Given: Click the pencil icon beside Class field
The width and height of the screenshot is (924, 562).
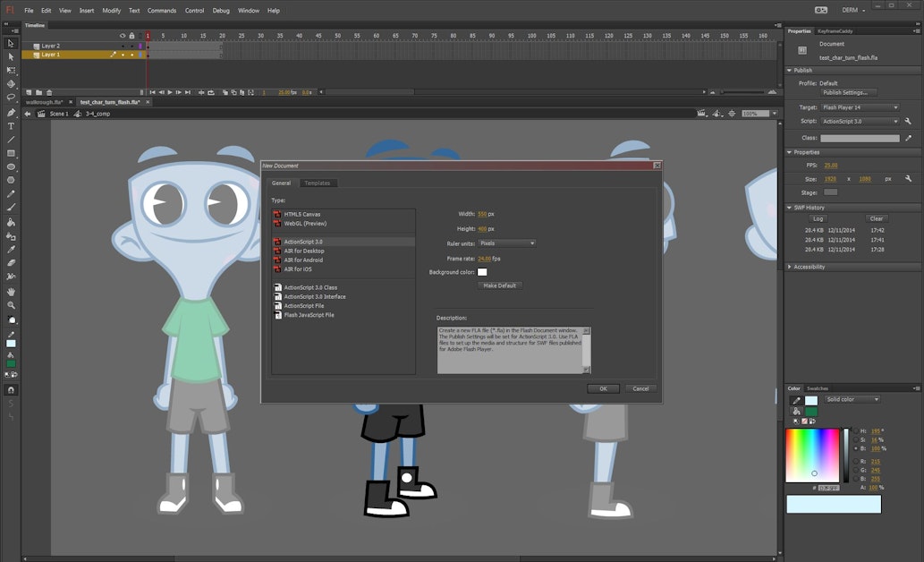Looking at the screenshot, I should (908, 139).
